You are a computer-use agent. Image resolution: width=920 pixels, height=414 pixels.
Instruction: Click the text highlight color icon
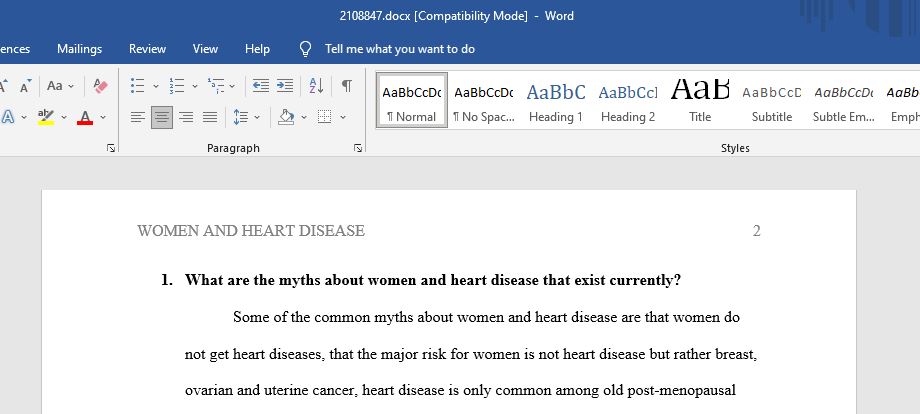(46, 117)
